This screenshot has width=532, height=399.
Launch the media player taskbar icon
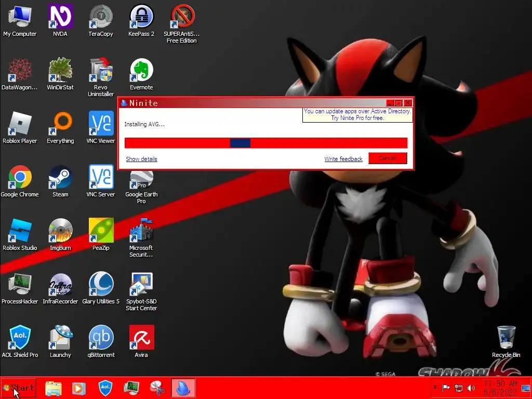(x=79, y=388)
